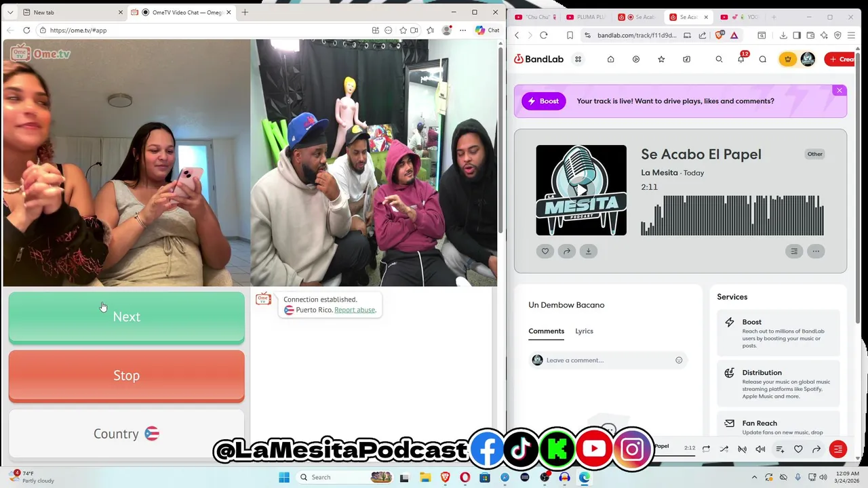Image resolution: width=868 pixels, height=488 pixels.
Task: Reload the BandLab page in Brave
Action: 544,35
